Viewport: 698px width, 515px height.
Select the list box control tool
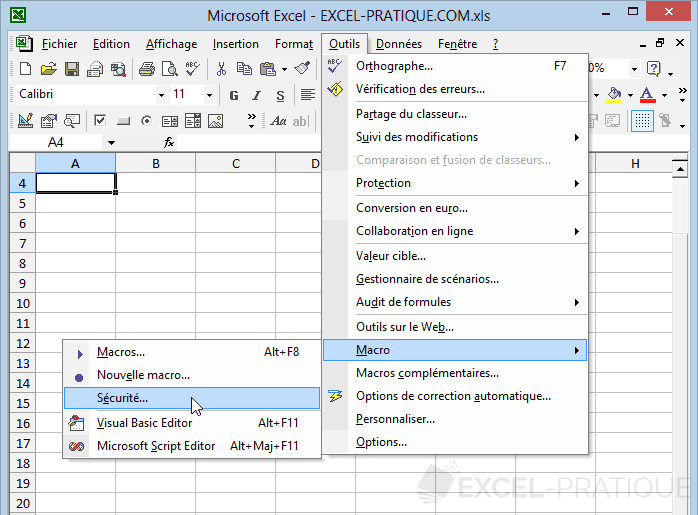pos(170,121)
